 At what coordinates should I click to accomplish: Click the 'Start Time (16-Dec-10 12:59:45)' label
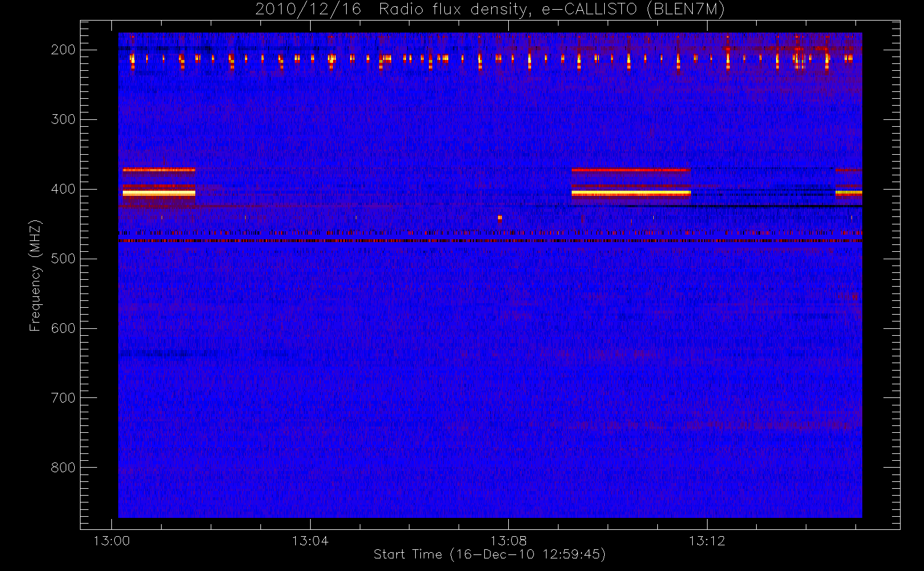[x=489, y=554]
